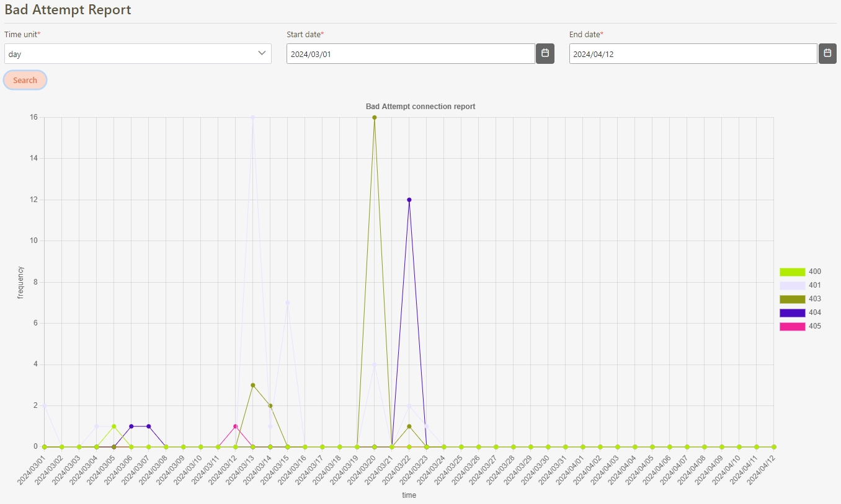Toggle the 403 series legend swatch
The width and height of the screenshot is (841, 504).
coord(792,299)
